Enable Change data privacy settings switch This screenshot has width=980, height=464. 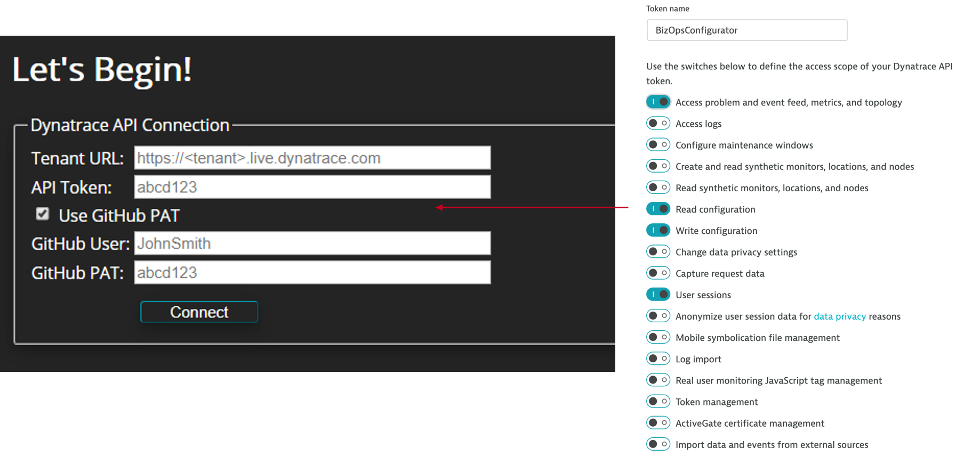[x=658, y=251]
